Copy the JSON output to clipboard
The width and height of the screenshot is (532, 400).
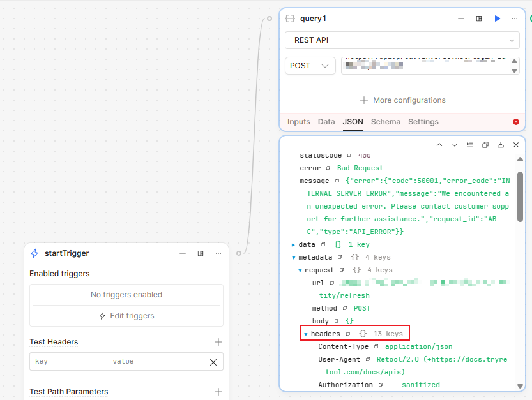click(485, 145)
